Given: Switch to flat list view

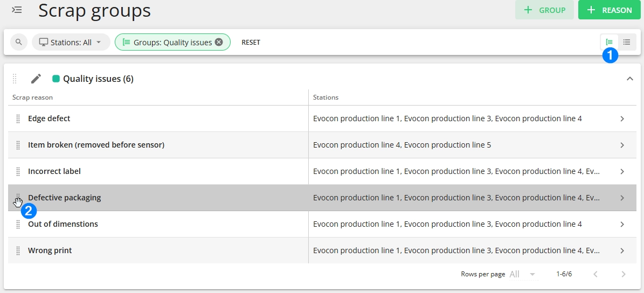Looking at the screenshot, I should click(626, 42).
